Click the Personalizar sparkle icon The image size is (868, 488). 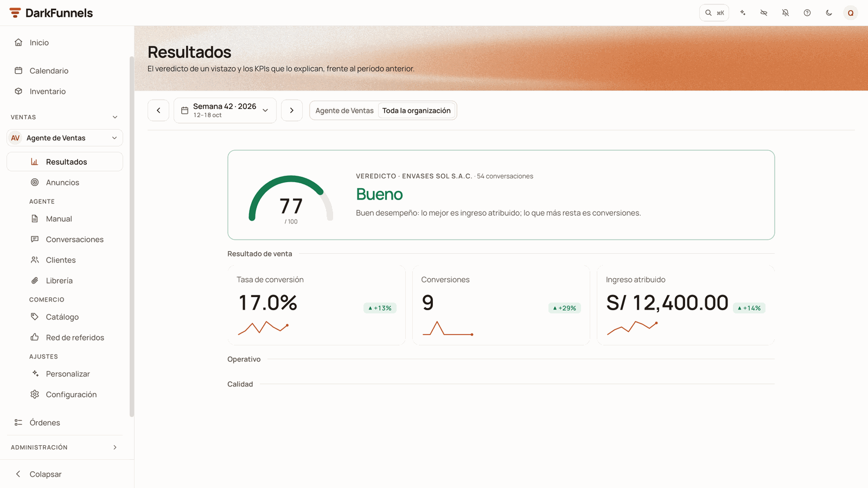pyautogui.click(x=35, y=374)
